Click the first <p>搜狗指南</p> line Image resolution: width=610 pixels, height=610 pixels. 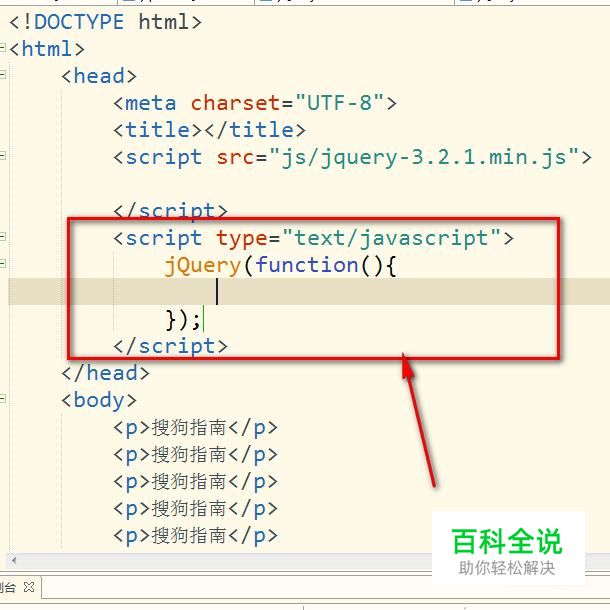point(195,428)
